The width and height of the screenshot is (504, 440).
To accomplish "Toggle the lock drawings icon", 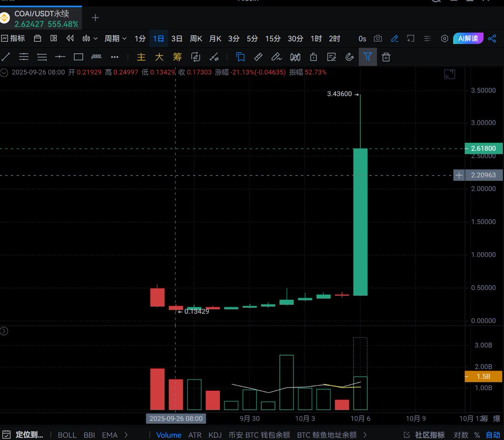I will click(x=313, y=57).
